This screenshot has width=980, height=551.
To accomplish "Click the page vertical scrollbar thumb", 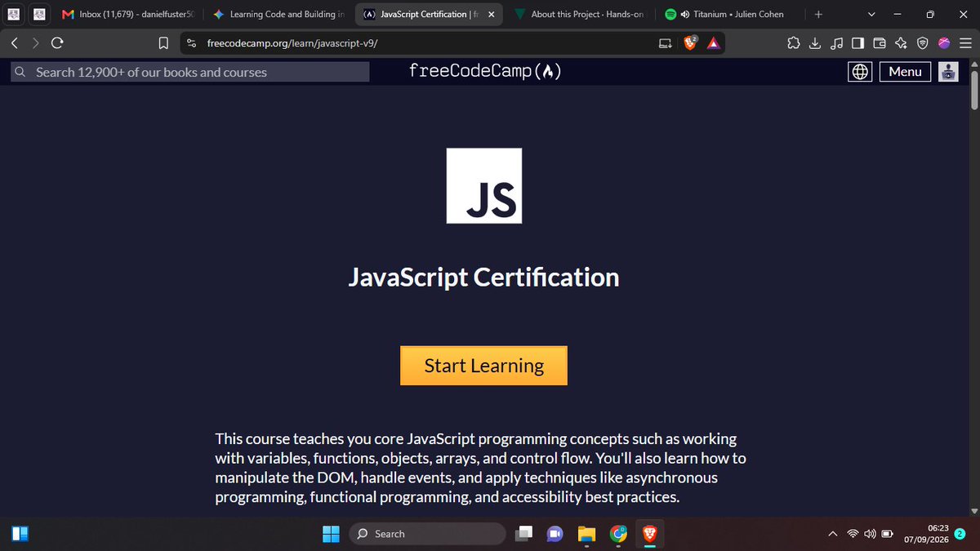I will pyautogui.click(x=973, y=90).
